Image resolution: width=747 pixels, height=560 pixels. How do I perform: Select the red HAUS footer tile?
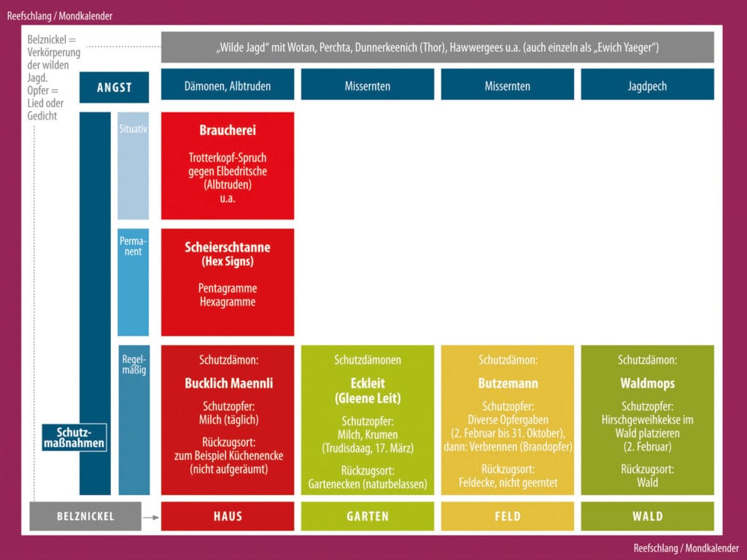click(228, 516)
